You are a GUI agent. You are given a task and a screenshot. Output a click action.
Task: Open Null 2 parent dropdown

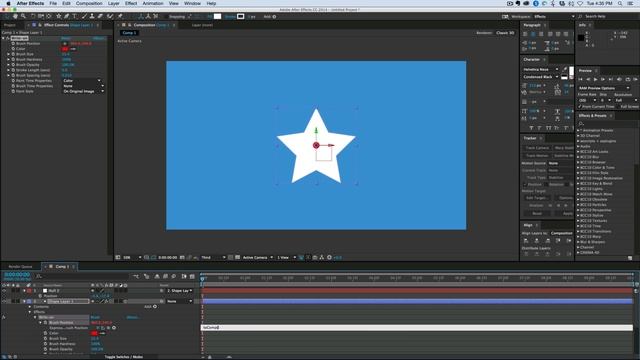pos(179,291)
